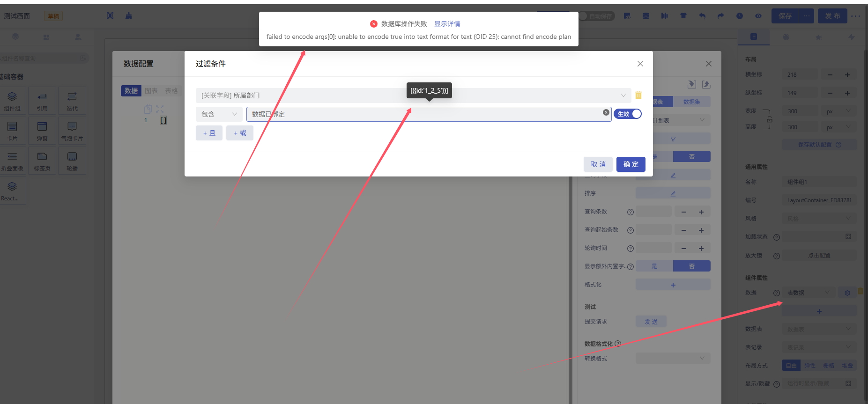Image resolution: width=868 pixels, height=404 pixels.
Task: Edit the 排序 sort setting
Action: pyautogui.click(x=673, y=193)
